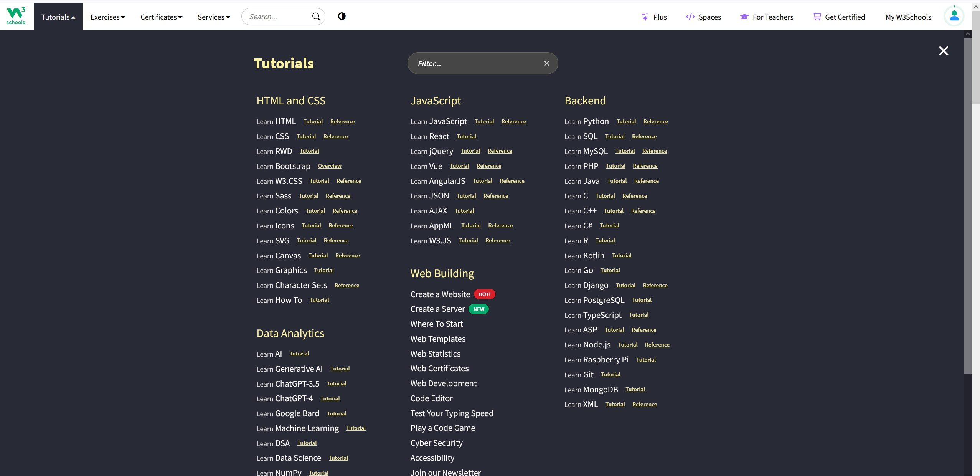Open the ChatGPT-4 Tutorial link
This screenshot has height=476, width=980.
(x=330, y=398)
